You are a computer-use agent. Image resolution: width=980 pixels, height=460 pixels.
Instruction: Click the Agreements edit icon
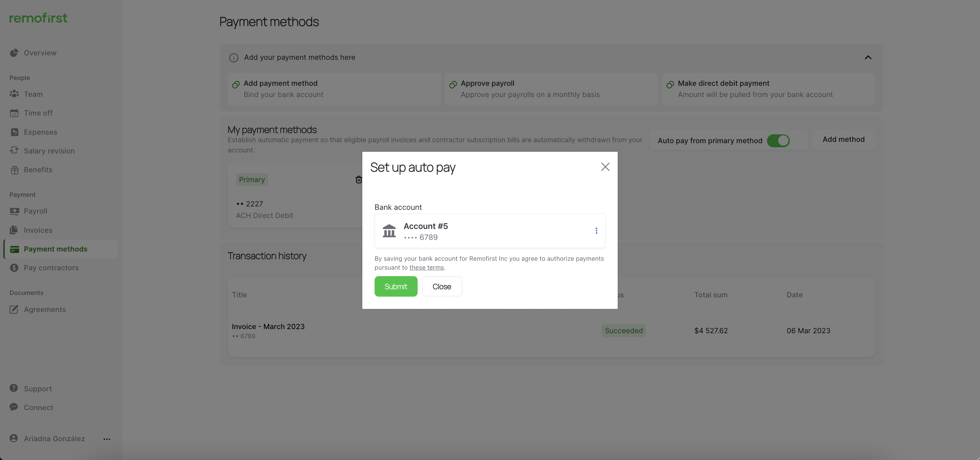click(14, 309)
